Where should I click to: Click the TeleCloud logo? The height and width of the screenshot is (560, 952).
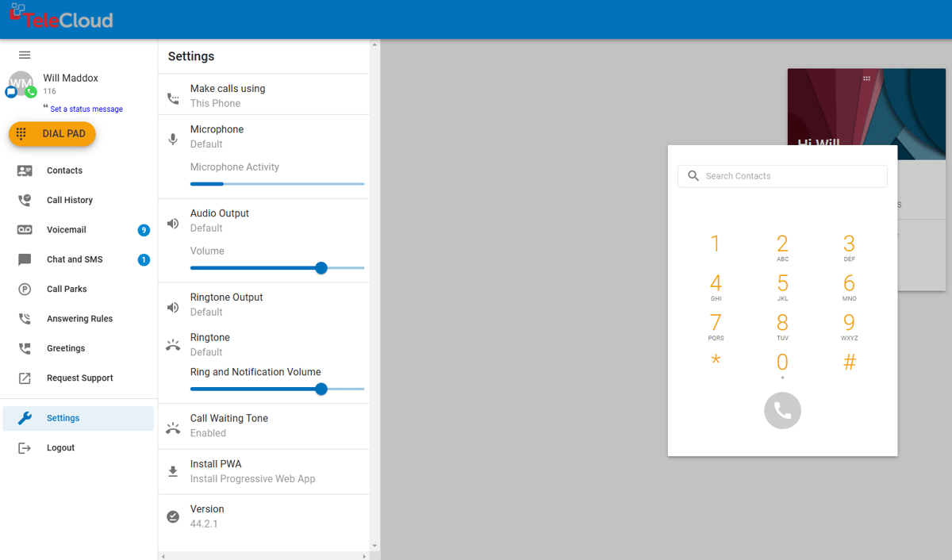tap(61, 19)
